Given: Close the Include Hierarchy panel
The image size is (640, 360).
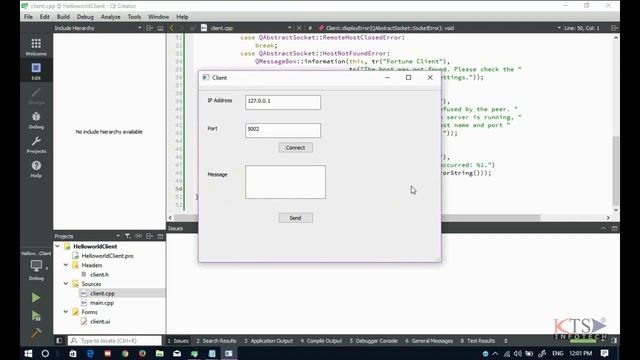Looking at the screenshot, I should pyautogui.click(x=160, y=28).
